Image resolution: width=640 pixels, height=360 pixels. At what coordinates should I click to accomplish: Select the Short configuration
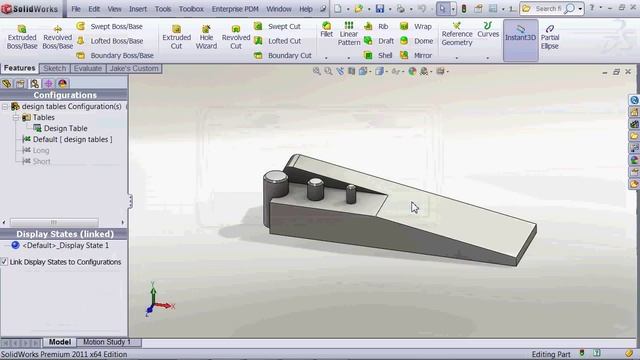[x=36, y=162]
